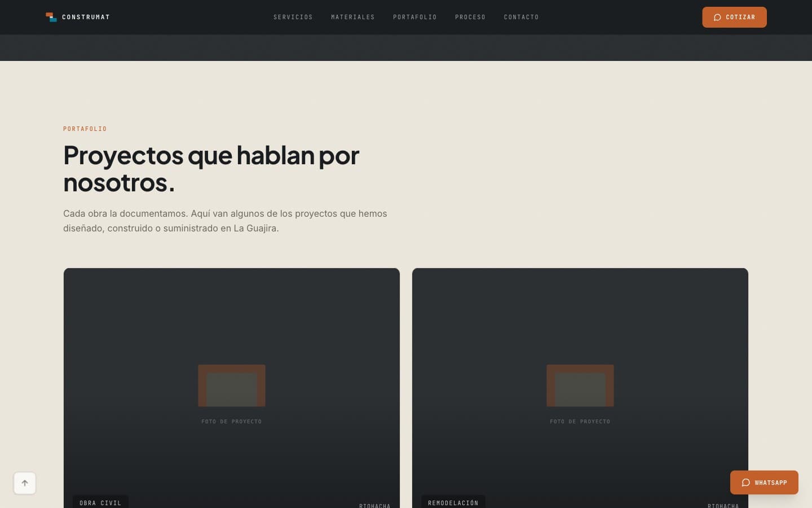Click 'FOTO DE PROYECTO' label in Obra Civil card
The height and width of the screenshot is (508, 812).
232,422
